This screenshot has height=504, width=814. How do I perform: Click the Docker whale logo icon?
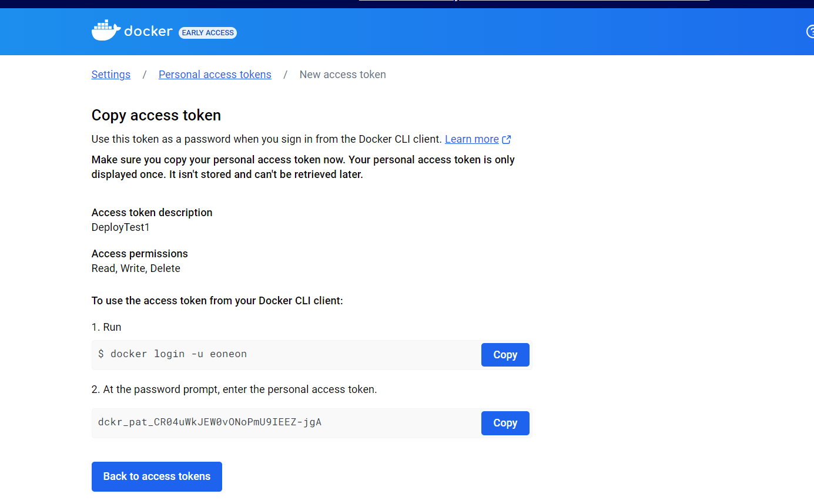[x=106, y=31]
